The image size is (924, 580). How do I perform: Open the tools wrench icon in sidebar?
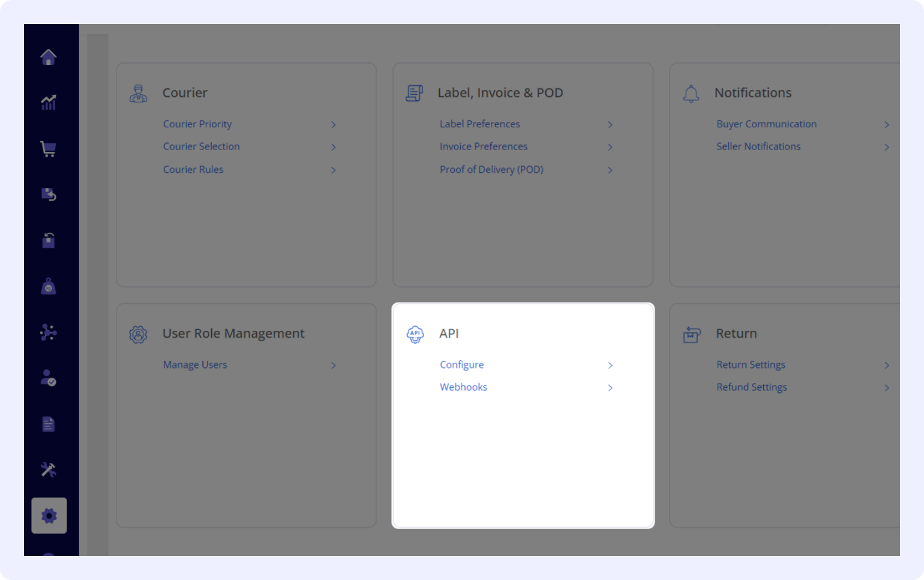[x=49, y=470]
